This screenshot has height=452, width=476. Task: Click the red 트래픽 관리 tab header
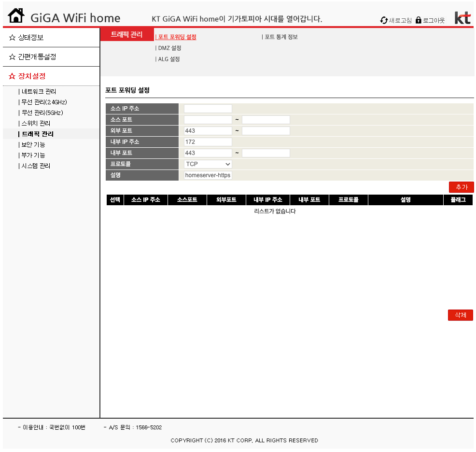(127, 34)
